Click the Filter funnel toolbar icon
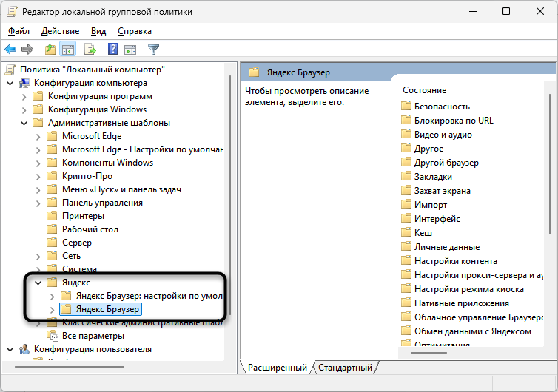The height and width of the screenshot is (392, 558). [x=153, y=49]
